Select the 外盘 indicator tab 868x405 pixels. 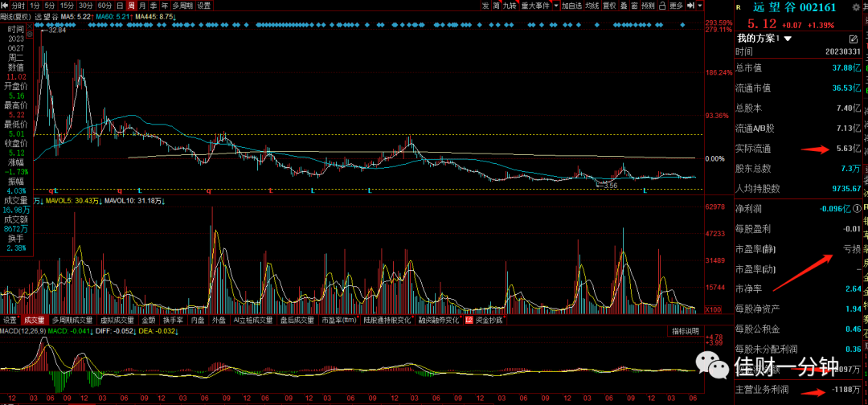click(219, 320)
